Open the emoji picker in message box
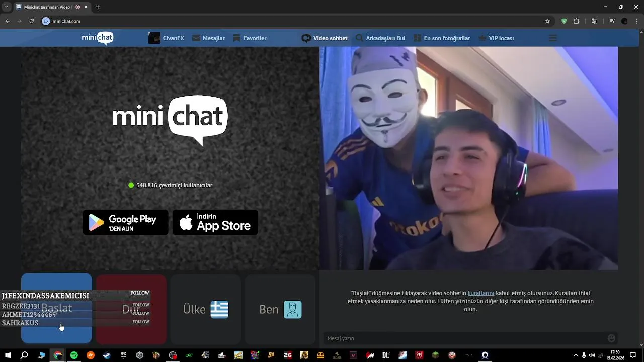The image size is (644, 362). (x=611, y=338)
